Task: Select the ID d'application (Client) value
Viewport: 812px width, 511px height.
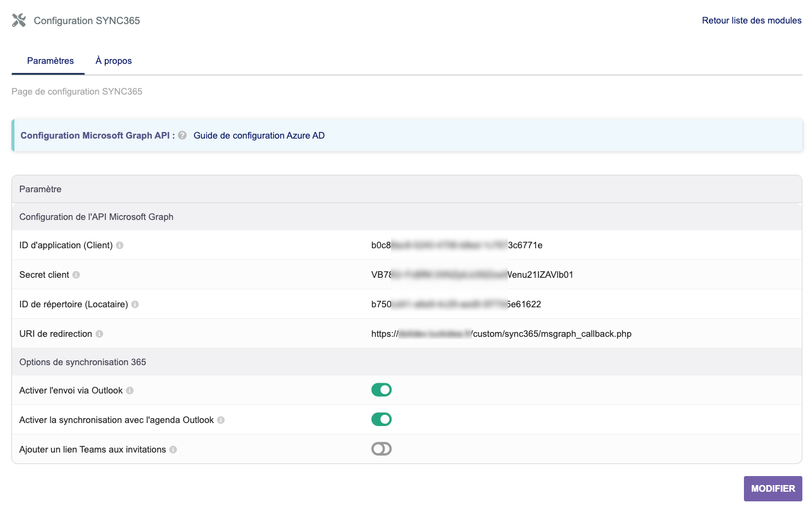Action: point(457,245)
